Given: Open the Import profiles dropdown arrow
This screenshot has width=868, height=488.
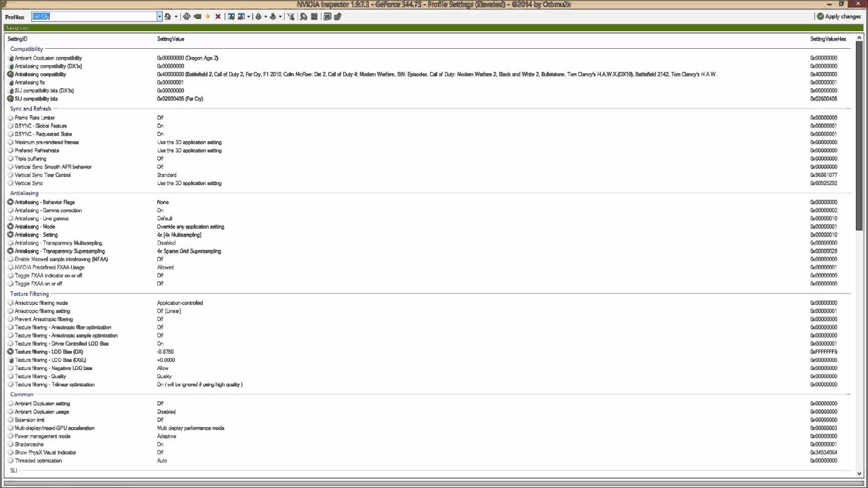Looking at the screenshot, I should click(280, 16).
